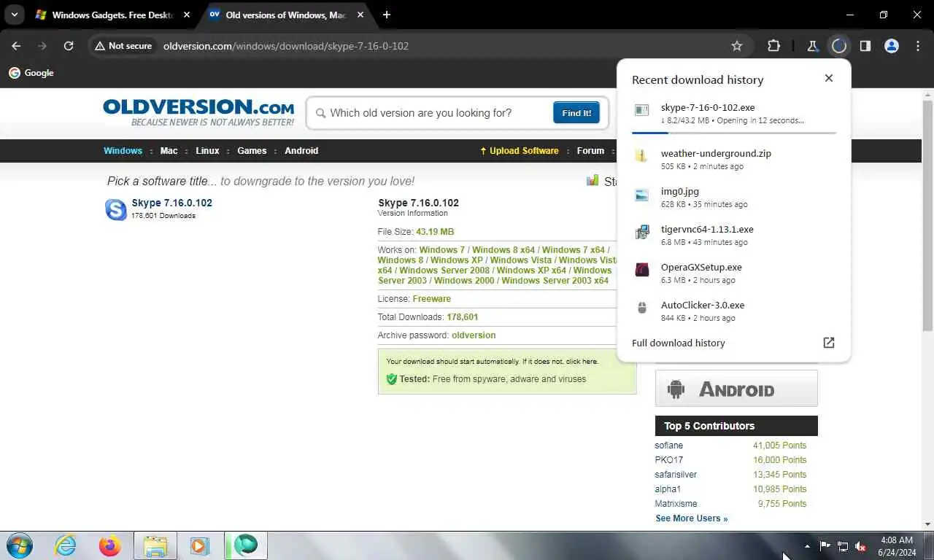Click the page vertical scrollbar
The image size is (934, 560).
coord(927,215)
